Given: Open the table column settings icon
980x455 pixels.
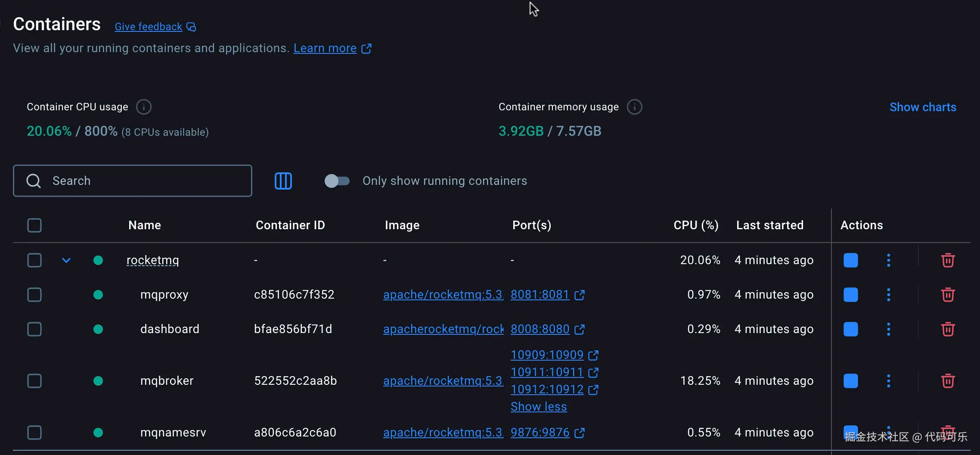Looking at the screenshot, I should (x=283, y=181).
